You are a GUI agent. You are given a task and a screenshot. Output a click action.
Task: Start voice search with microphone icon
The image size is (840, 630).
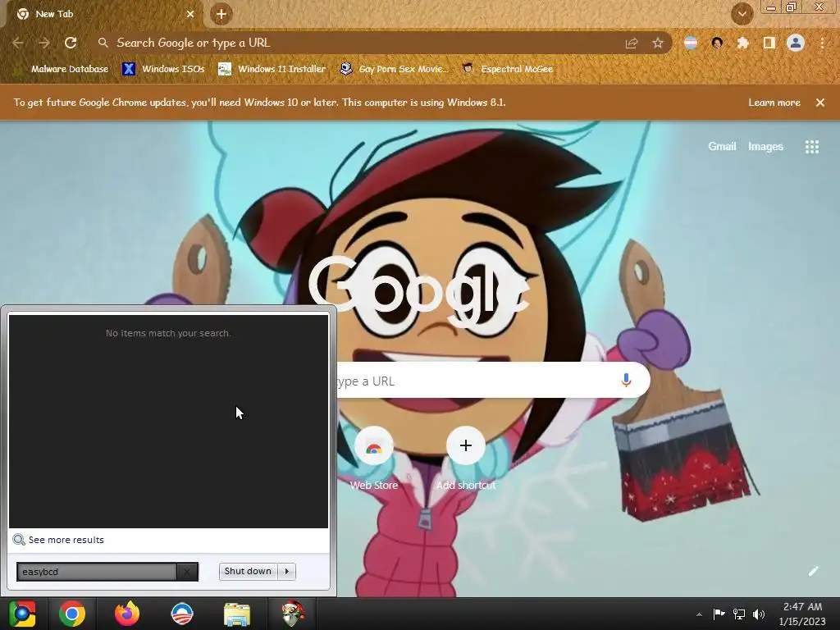coord(626,381)
